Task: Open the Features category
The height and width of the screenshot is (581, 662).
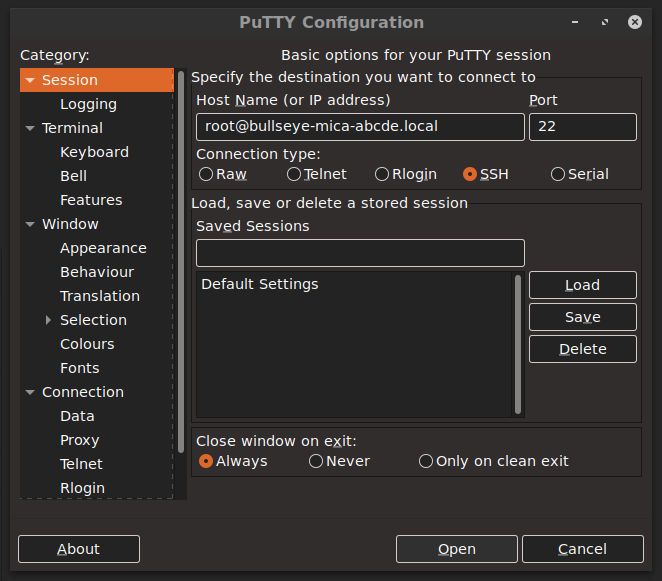Action: [91, 200]
